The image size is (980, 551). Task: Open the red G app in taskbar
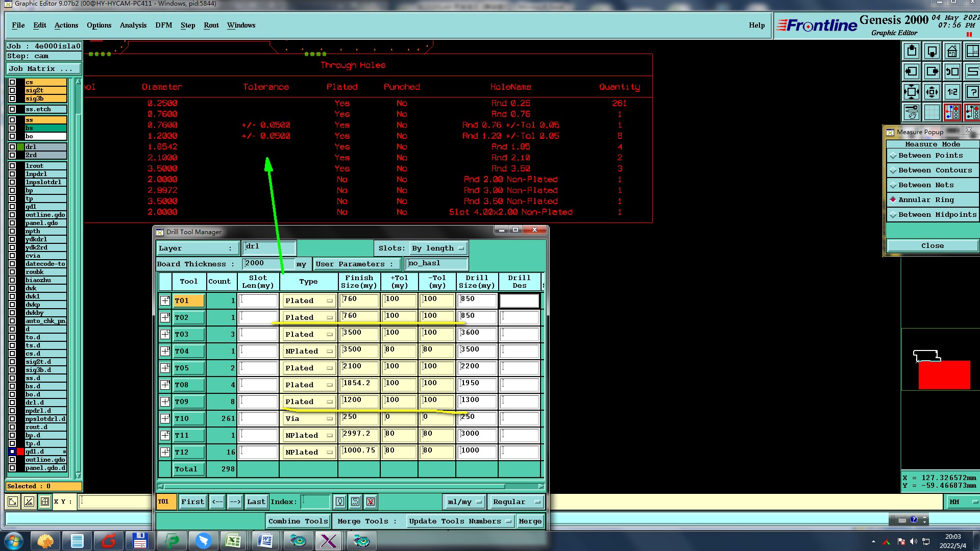pyautogui.click(x=108, y=541)
